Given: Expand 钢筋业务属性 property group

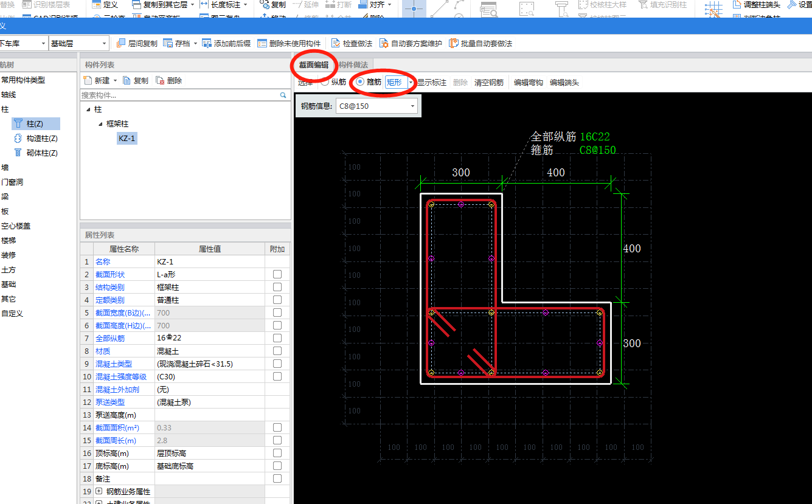Looking at the screenshot, I should [x=100, y=491].
